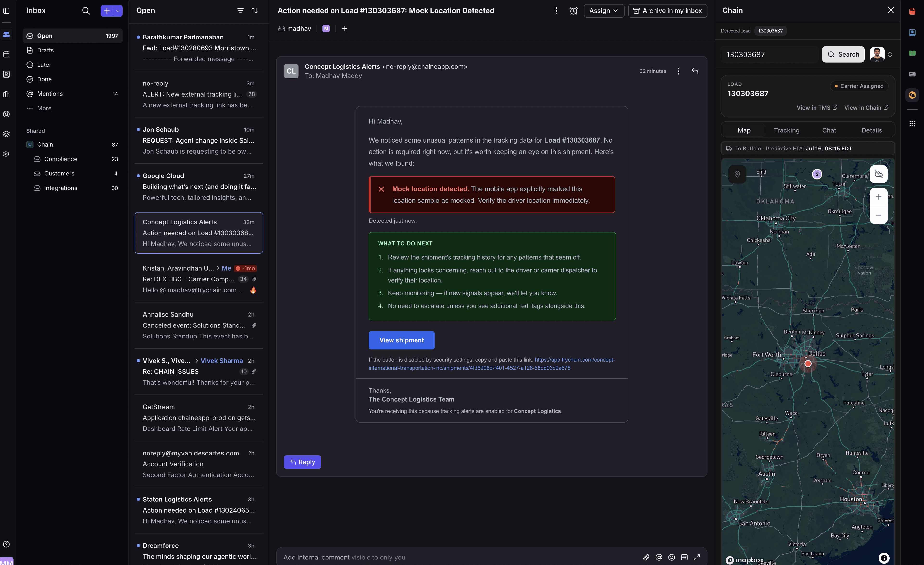Select the Integrations shared inbox
The image size is (924, 565).
[73, 188]
